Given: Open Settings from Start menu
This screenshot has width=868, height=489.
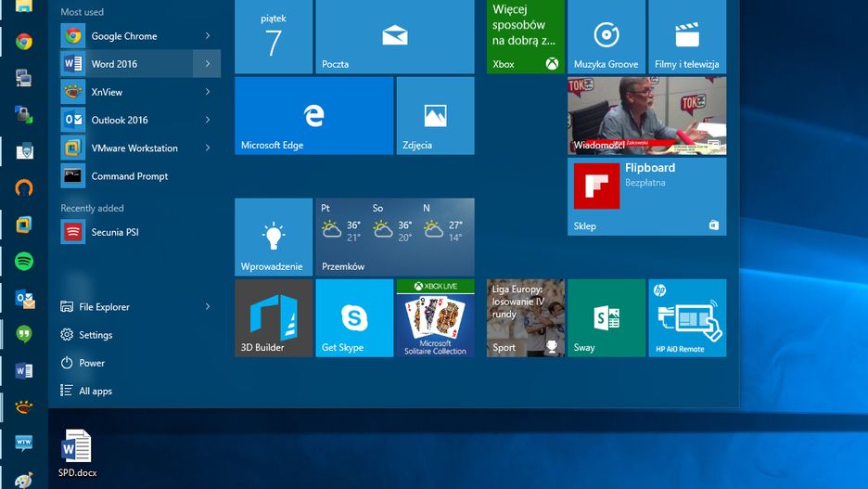Looking at the screenshot, I should [x=95, y=335].
